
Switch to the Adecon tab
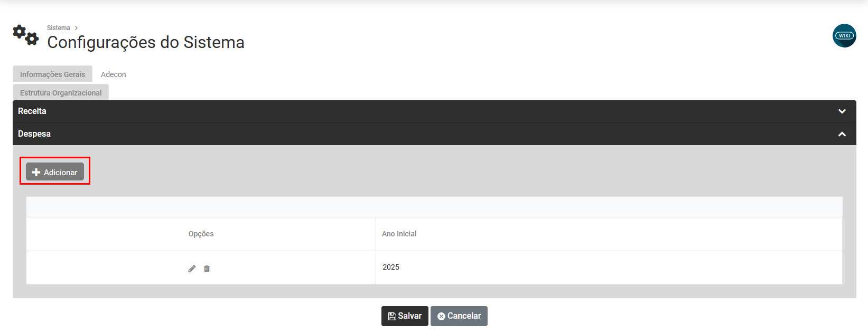pyautogui.click(x=114, y=74)
